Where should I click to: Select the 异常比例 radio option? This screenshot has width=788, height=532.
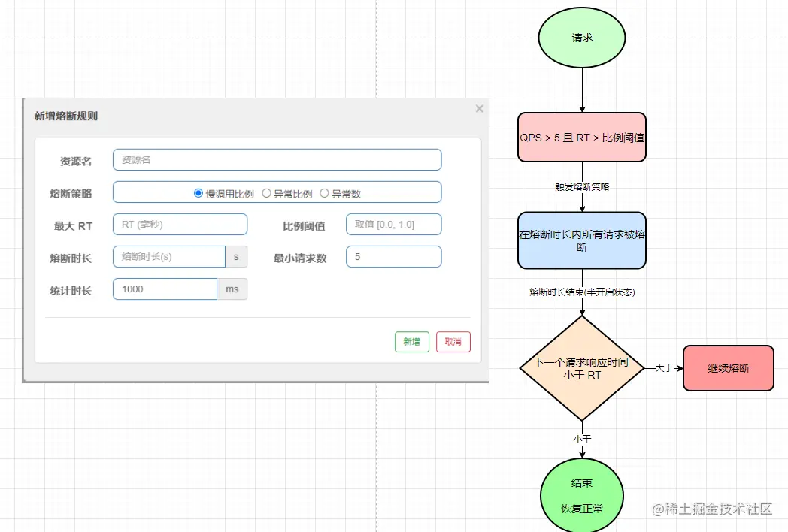266,193
